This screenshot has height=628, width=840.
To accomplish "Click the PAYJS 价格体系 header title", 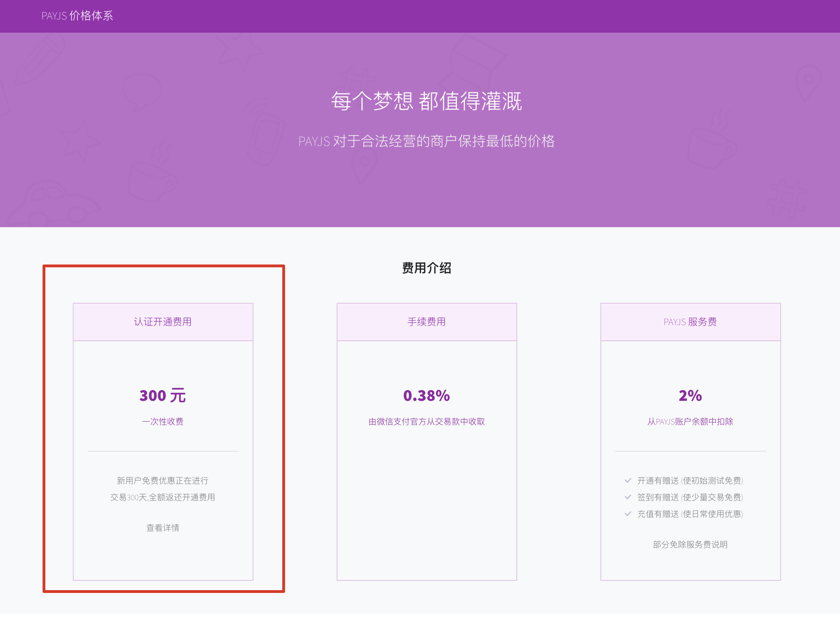I will click(x=77, y=16).
